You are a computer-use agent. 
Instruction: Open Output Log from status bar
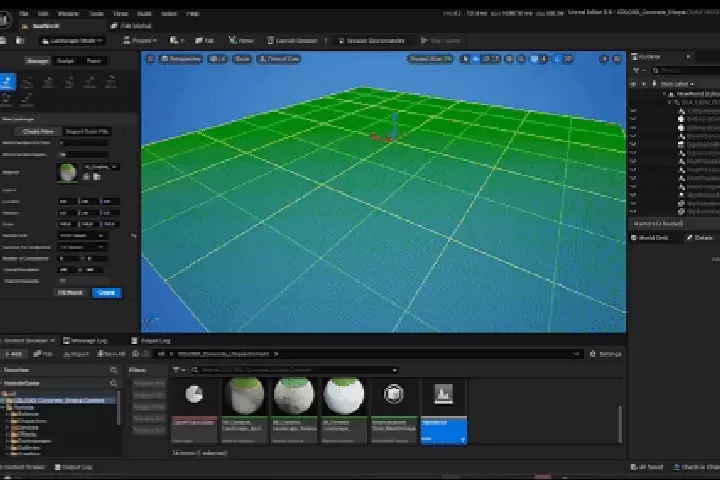73,467
